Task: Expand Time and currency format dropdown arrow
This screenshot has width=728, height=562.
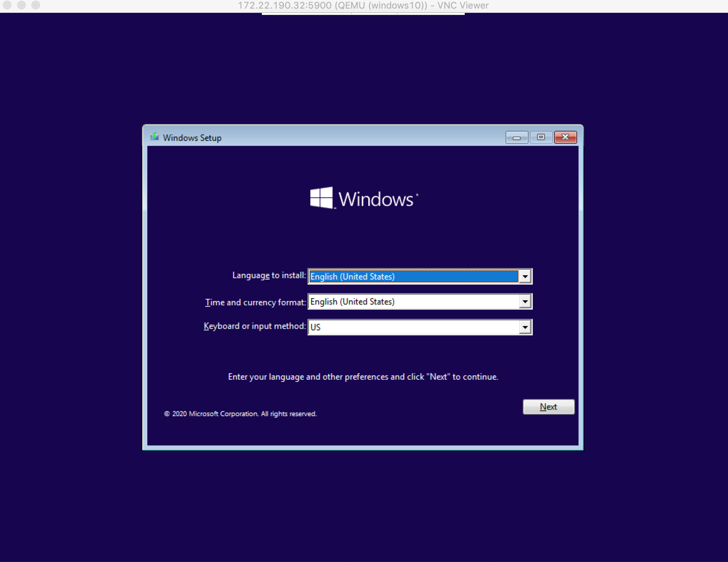Action: pyautogui.click(x=525, y=302)
